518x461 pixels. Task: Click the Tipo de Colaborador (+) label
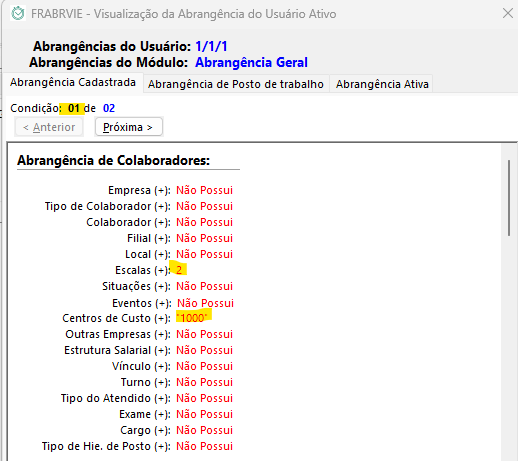(x=108, y=206)
